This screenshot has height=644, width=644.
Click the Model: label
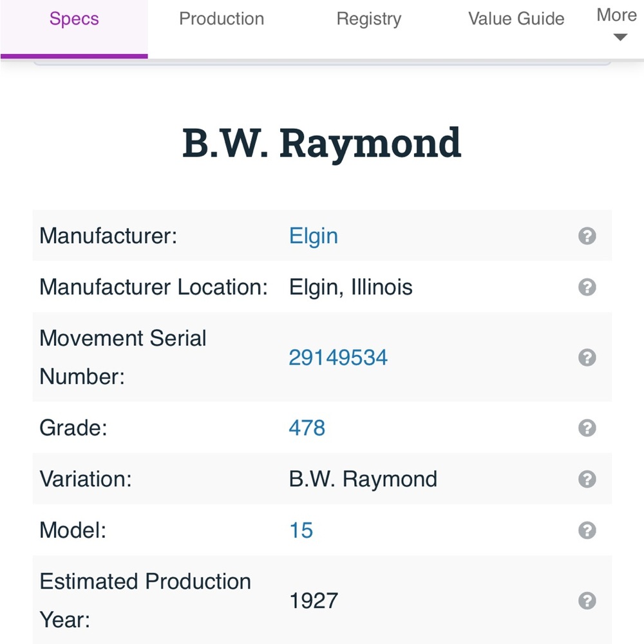coord(73,530)
